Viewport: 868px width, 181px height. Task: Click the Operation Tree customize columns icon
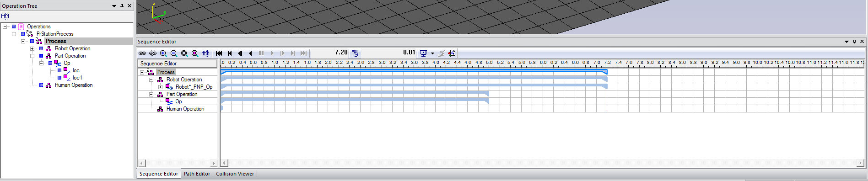5,16
